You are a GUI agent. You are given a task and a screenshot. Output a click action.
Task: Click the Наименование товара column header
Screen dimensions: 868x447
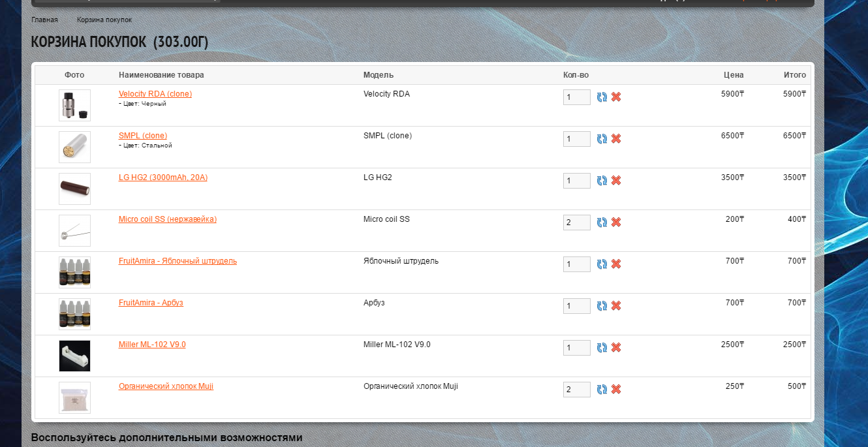(161, 75)
